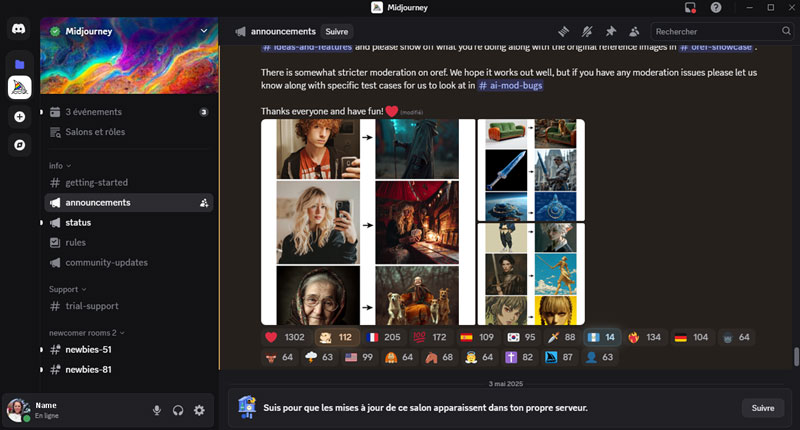Toggle the heart on fire reaction 134

(x=644, y=337)
